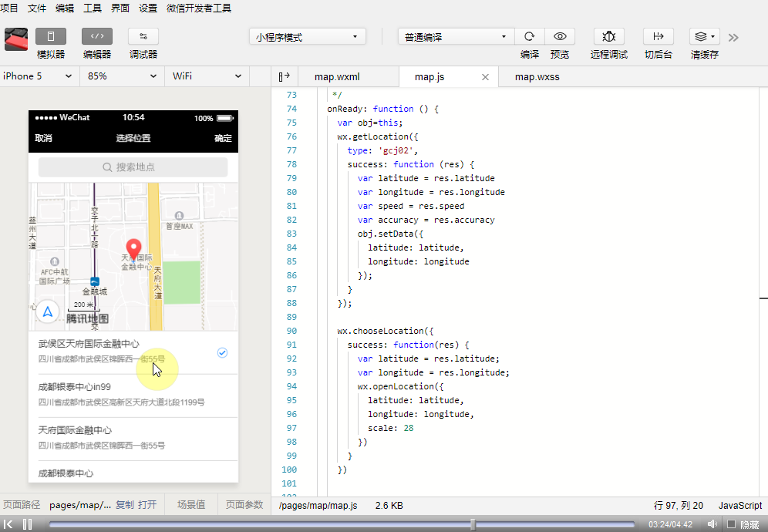768x532 pixels.
Task: Start remote debugging with bug icon
Action: (609, 37)
